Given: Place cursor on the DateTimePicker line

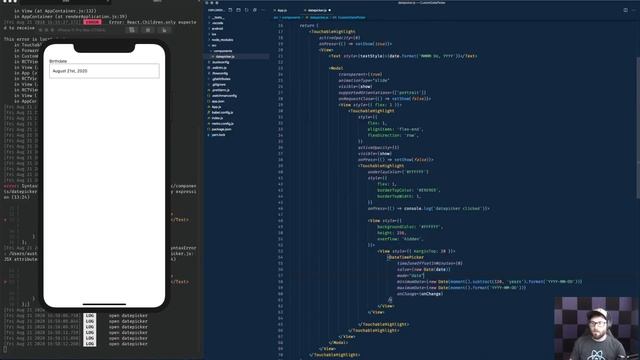Looking at the screenshot, I should 406,257.
